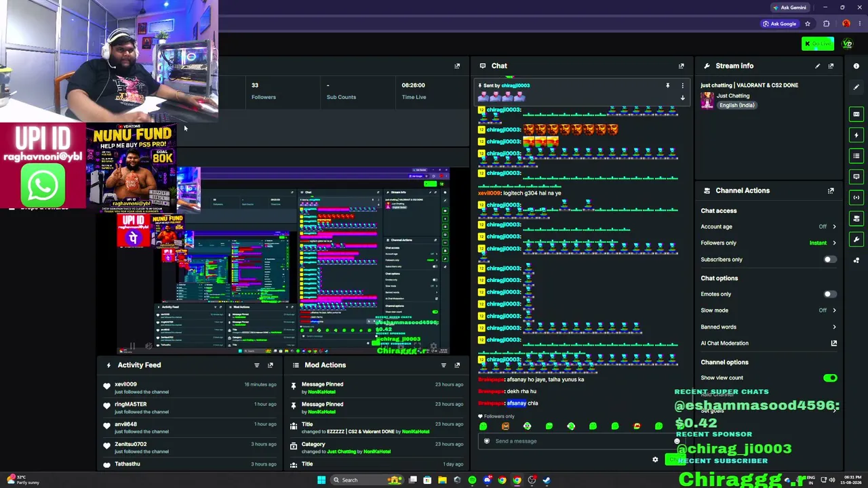Viewport: 868px width, 488px height.
Task: Click bottom dots icon in right sidebar
Action: click(856, 260)
